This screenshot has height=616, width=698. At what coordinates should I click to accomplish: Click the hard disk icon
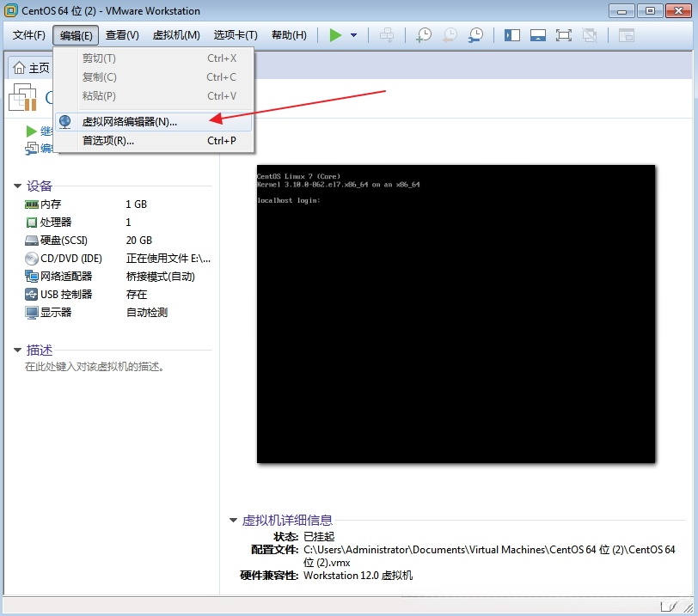(x=31, y=241)
